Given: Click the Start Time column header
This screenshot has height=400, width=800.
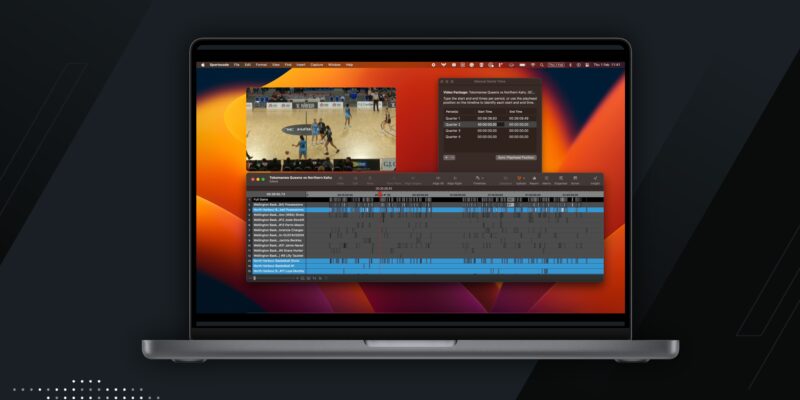Looking at the screenshot, I should (x=483, y=112).
